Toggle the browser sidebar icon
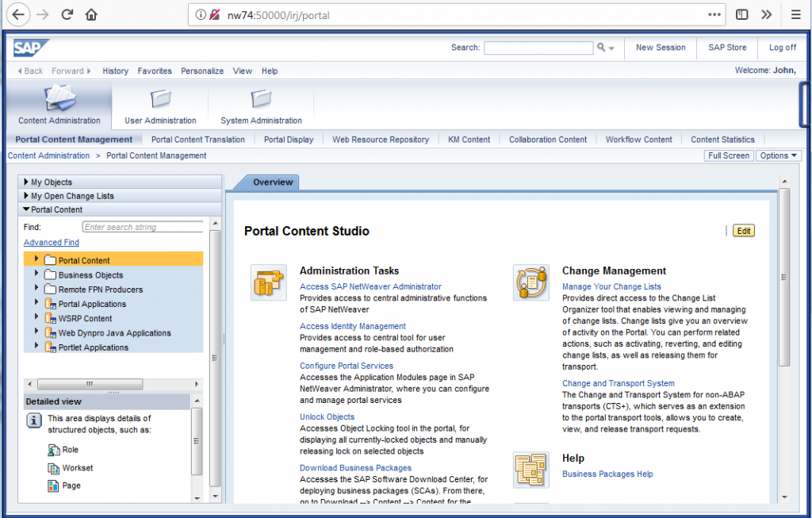The width and height of the screenshot is (812, 518). coord(741,14)
